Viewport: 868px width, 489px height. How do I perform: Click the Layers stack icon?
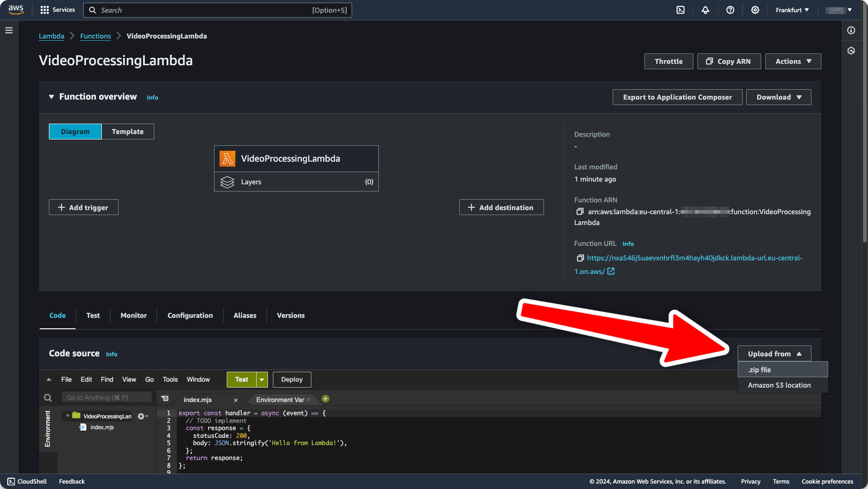(x=227, y=182)
